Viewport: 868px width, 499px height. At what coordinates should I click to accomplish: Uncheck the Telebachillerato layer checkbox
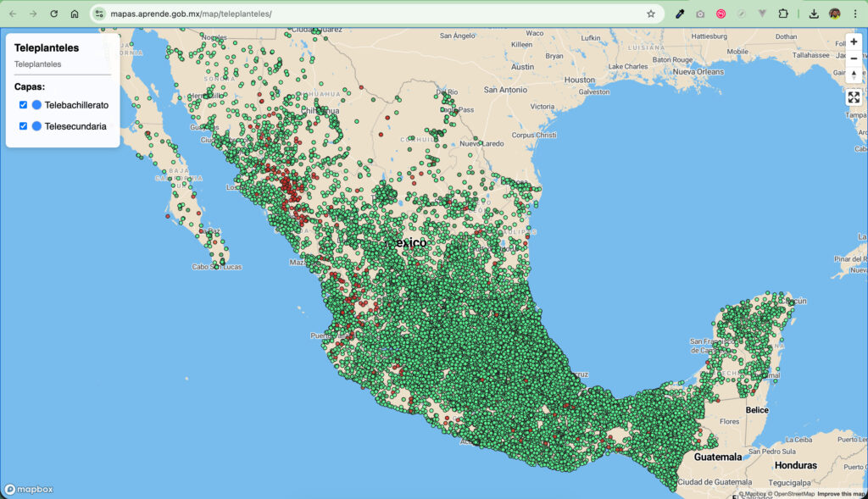click(24, 105)
